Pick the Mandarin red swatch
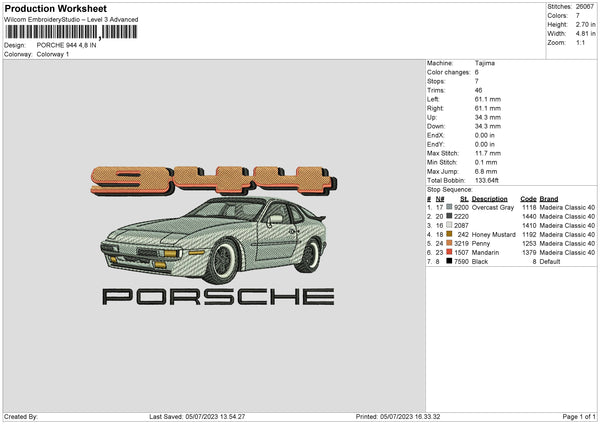 point(450,251)
